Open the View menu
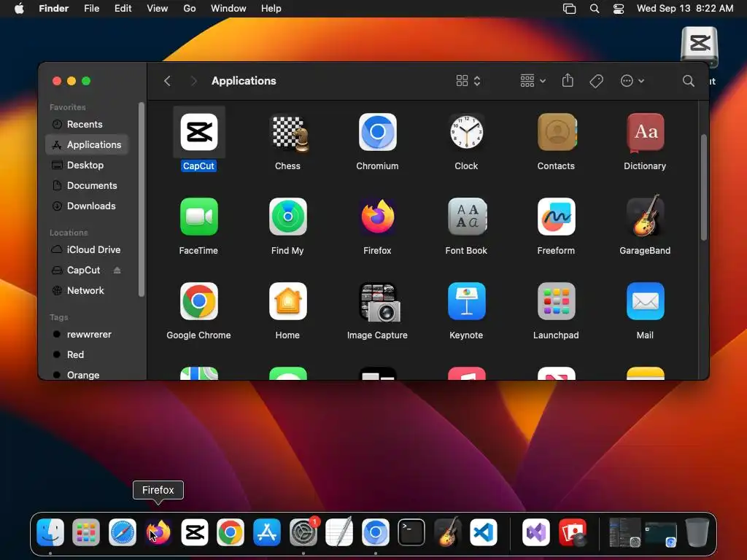The image size is (747, 560). click(x=158, y=8)
